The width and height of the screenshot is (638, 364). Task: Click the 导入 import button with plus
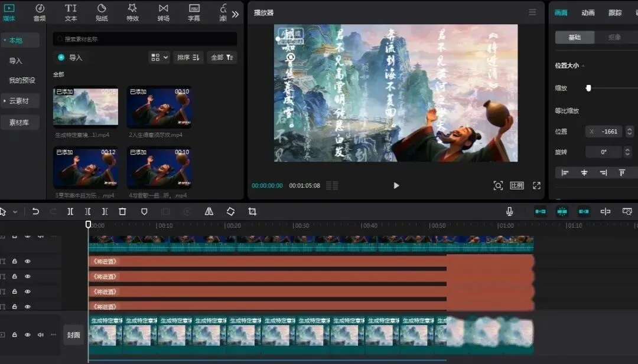pyautogui.click(x=70, y=57)
